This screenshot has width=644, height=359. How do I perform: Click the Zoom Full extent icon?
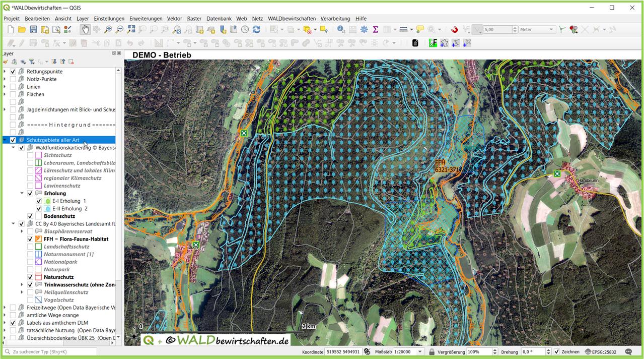click(x=131, y=30)
